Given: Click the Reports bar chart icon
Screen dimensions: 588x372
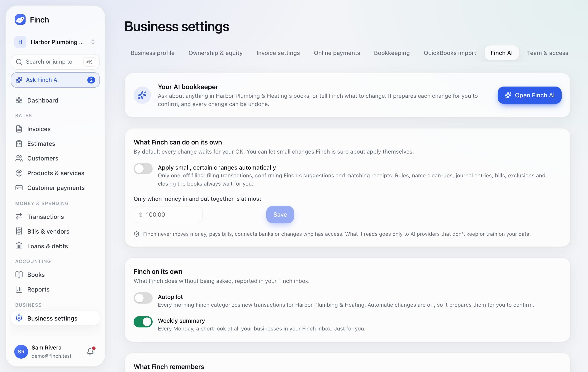Looking at the screenshot, I should [19, 289].
